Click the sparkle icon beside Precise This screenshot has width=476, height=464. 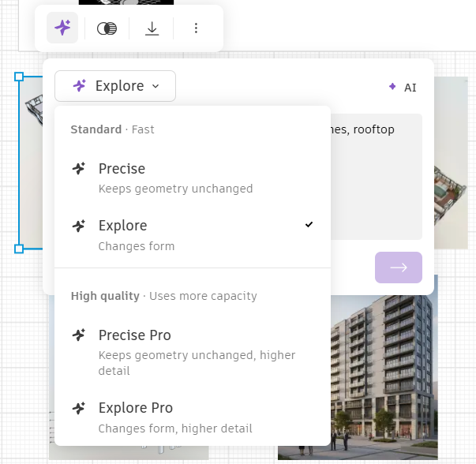point(79,168)
